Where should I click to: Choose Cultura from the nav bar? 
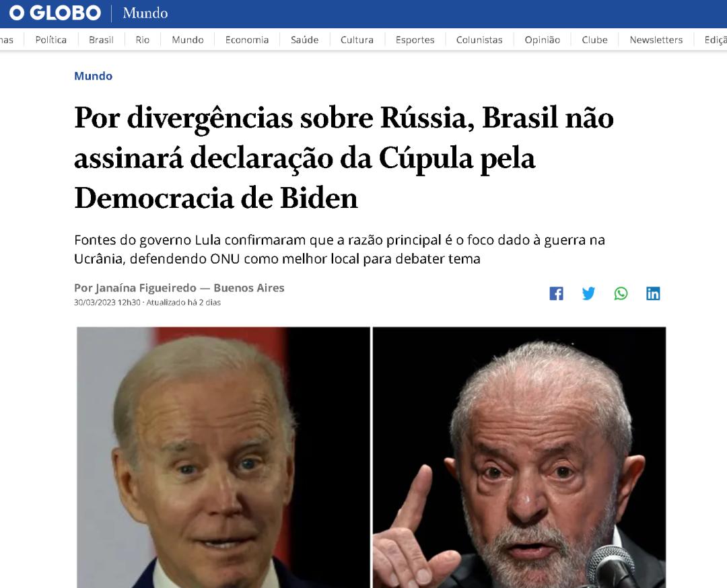[357, 40]
